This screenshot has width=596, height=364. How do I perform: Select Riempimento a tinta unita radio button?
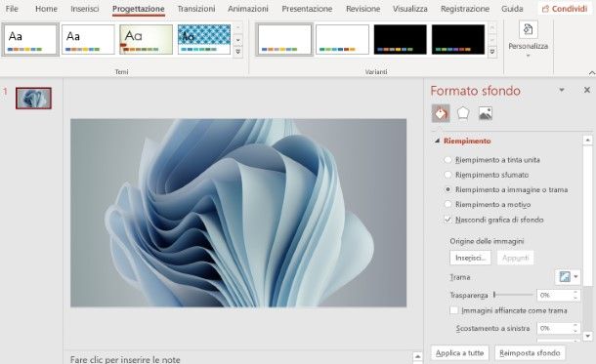click(447, 160)
